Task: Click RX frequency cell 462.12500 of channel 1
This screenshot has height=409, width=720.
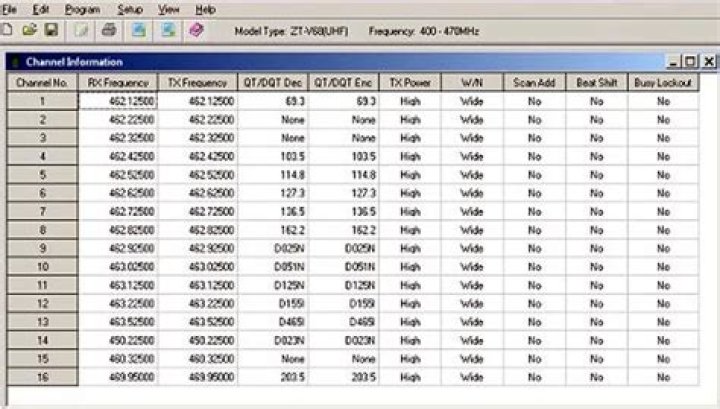Action: [x=118, y=101]
